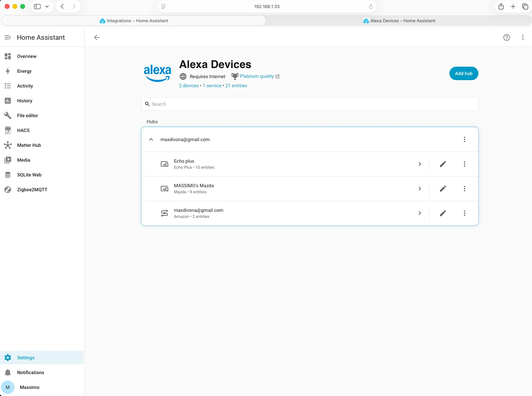Open a new Safari tab
Image resolution: width=532 pixels, height=396 pixels.
(x=513, y=6)
